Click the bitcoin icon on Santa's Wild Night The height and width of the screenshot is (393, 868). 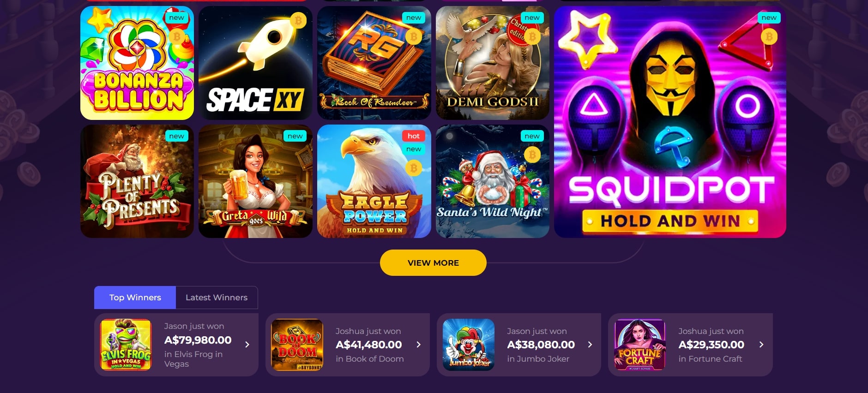pyautogui.click(x=532, y=155)
